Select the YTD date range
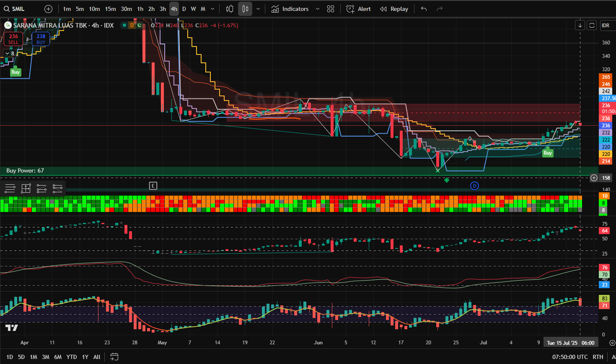616x364 pixels. (72, 357)
